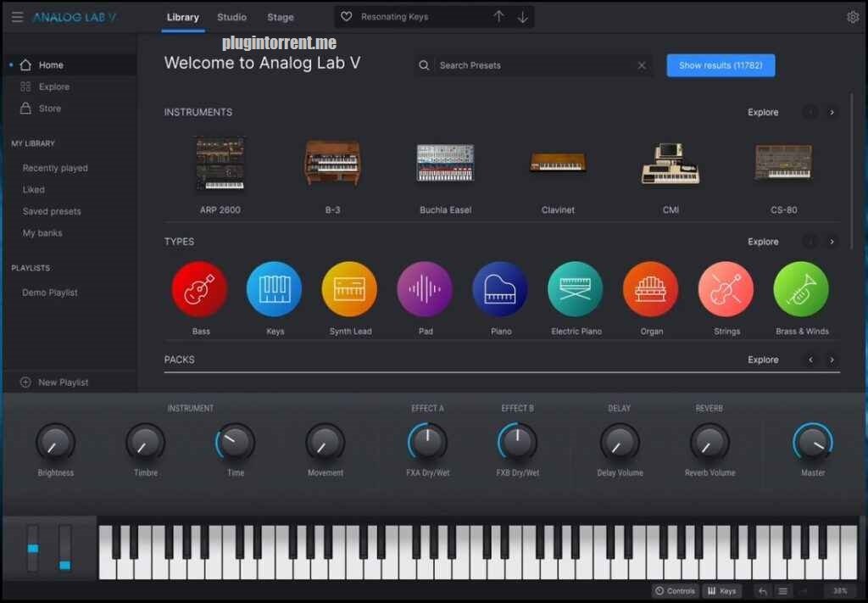This screenshot has height=603, width=868.
Task: Open Liked presets list
Action: [34, 189]
